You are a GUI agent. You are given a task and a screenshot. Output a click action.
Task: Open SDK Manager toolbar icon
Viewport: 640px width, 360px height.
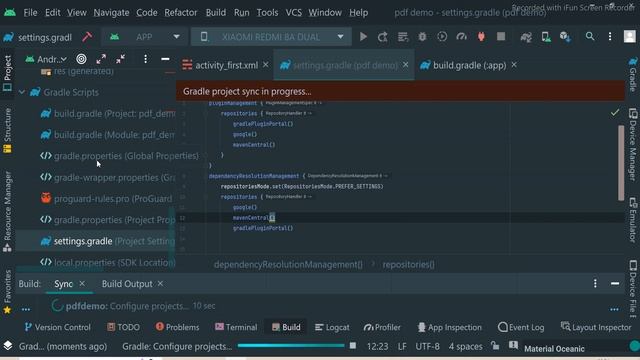click(565, 37)
